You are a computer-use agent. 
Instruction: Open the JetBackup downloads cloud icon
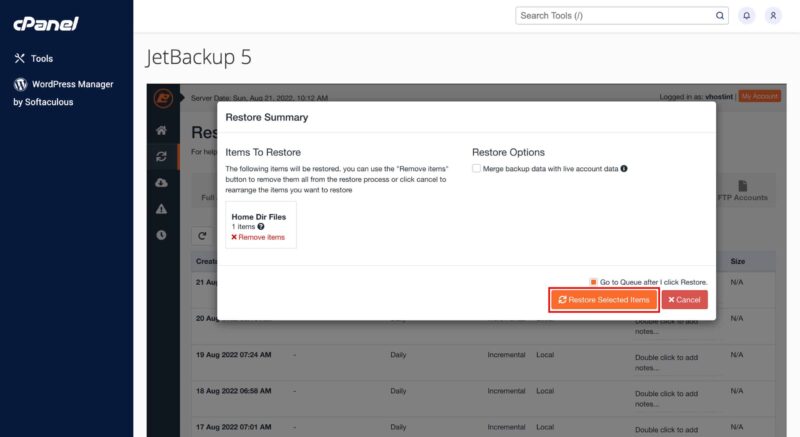pyautogui.click(x=161, y=183)
